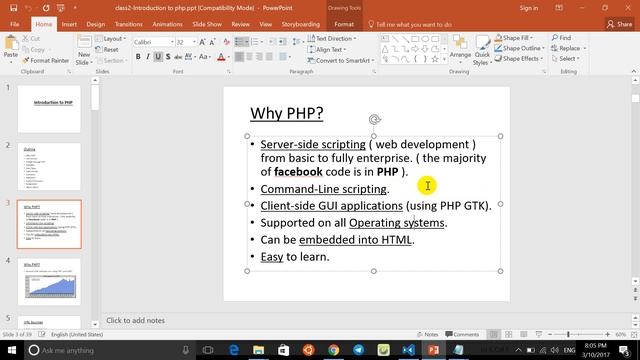
Task: Switch to Slide Sorter view
Action: tap(509, 334)
